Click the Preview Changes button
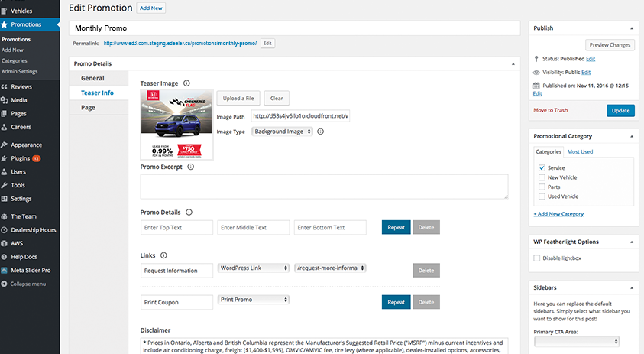 610,45
